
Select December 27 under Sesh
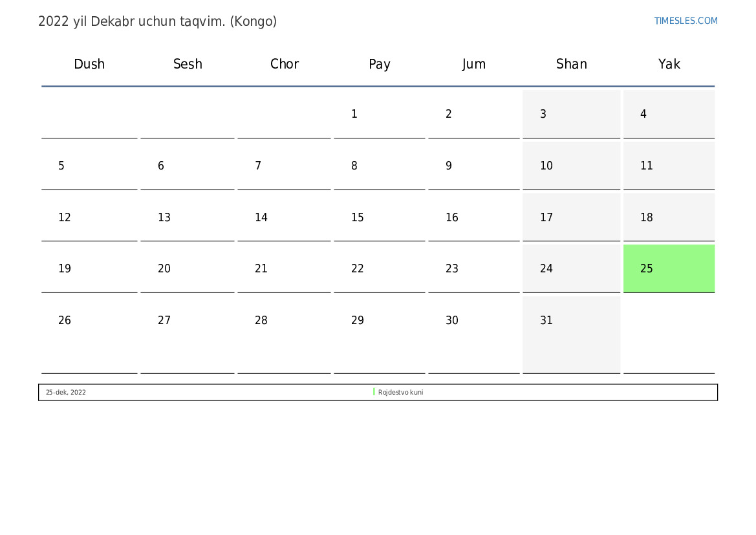(x=164, y=320)
